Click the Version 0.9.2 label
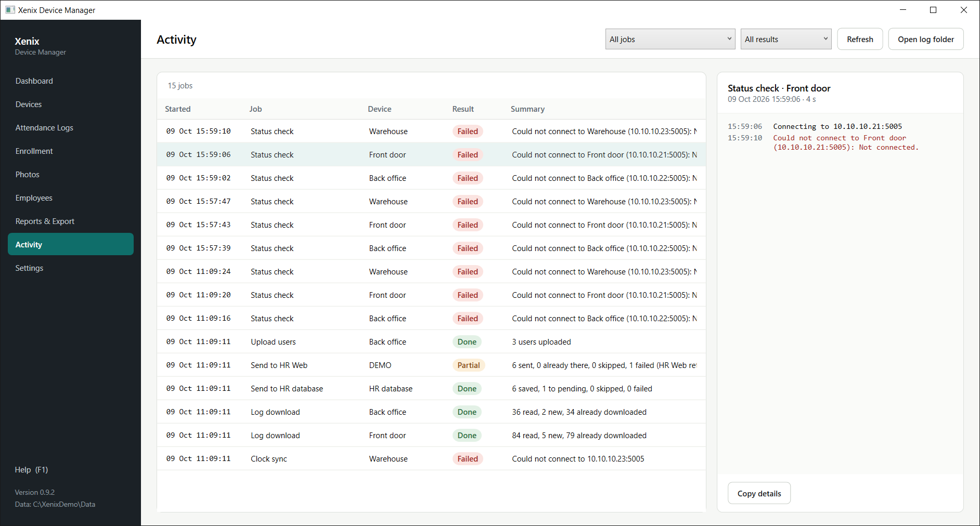Viewport: 980px width, 526px height. (35, 492)
